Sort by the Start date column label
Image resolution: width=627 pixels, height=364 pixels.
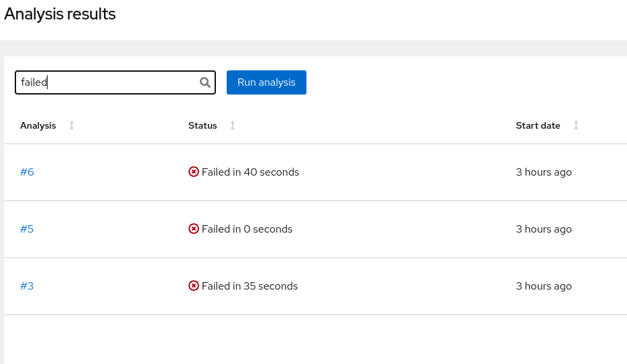coord(538,125)
